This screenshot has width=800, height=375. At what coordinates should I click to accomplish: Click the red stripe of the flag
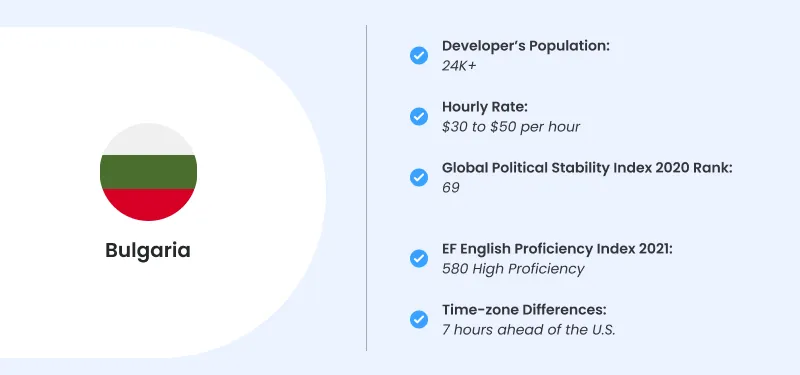pos(148,204)
